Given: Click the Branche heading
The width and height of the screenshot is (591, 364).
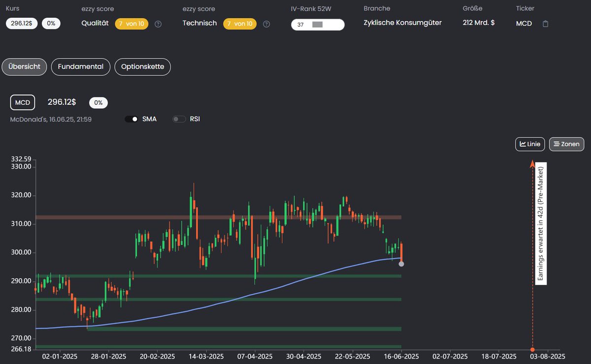Looking at the screenshot, I should click(377, 8).
